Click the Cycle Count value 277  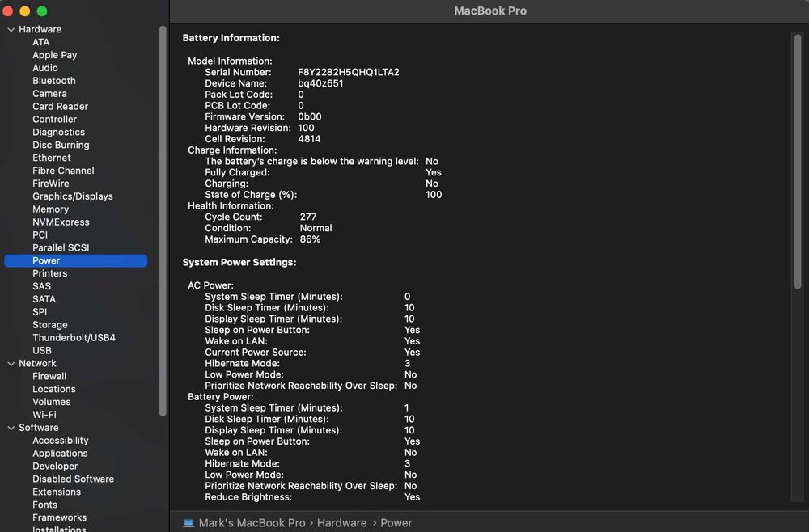coord(308,217)
